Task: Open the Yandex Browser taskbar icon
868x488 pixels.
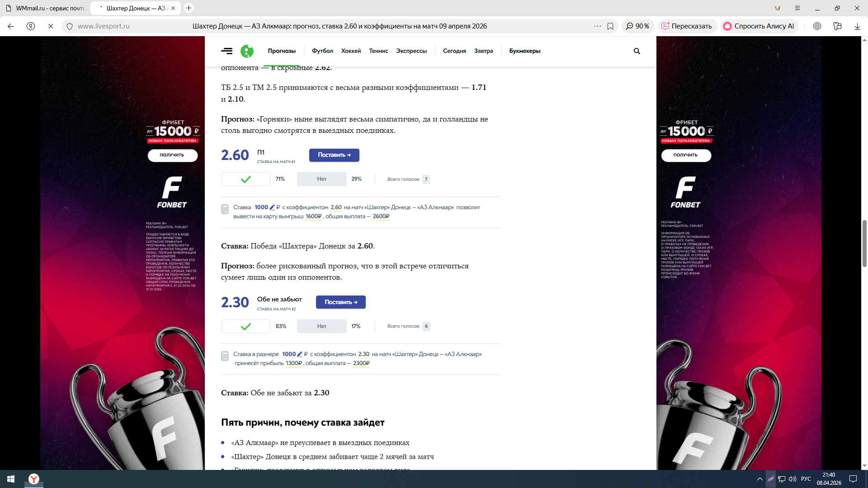Action: point(34,479)
